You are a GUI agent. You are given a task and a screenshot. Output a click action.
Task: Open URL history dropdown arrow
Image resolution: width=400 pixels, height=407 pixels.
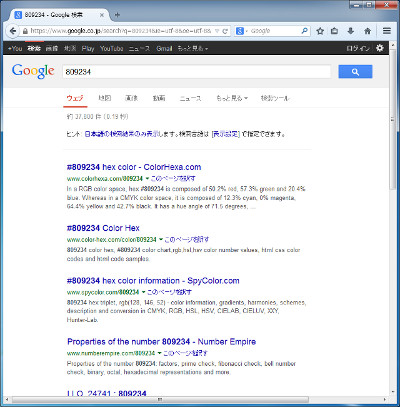click(217, 31)
